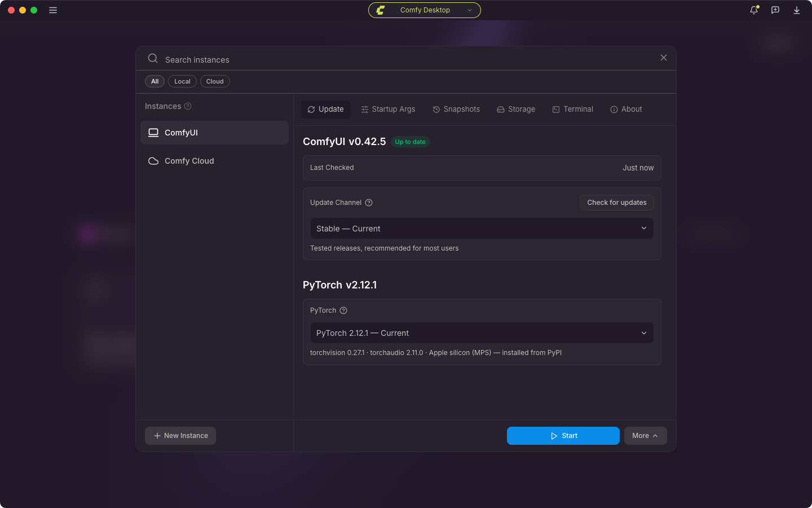Close the instances dialog
812x508 pixels.
[664, 58]
